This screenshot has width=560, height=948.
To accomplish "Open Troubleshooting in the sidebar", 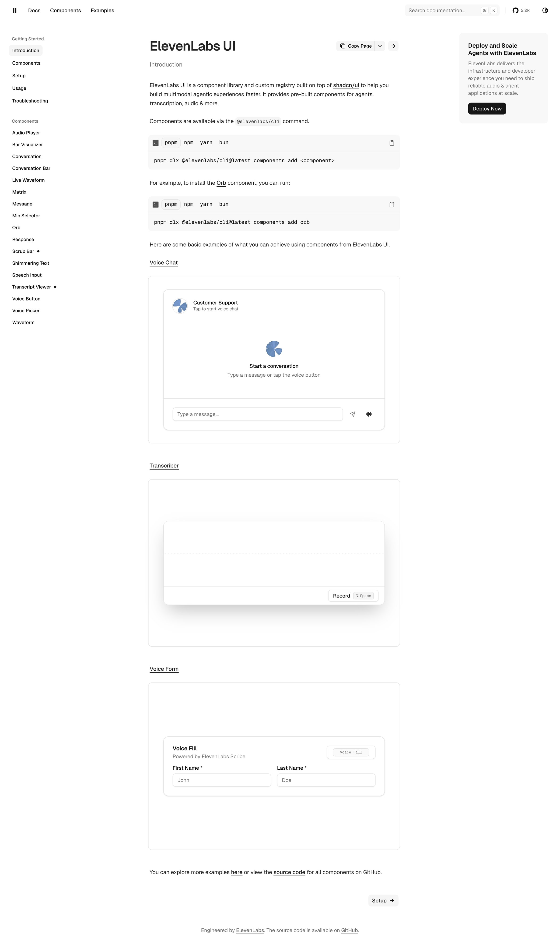I will [30, 101].
